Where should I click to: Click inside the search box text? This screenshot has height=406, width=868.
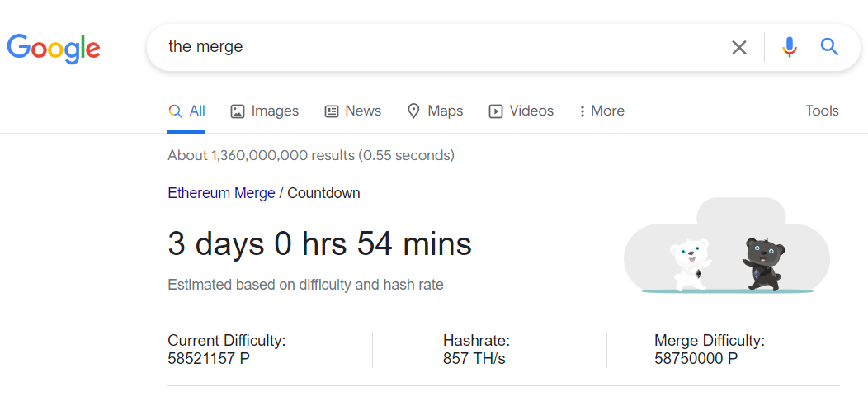(x=205, y=47)
